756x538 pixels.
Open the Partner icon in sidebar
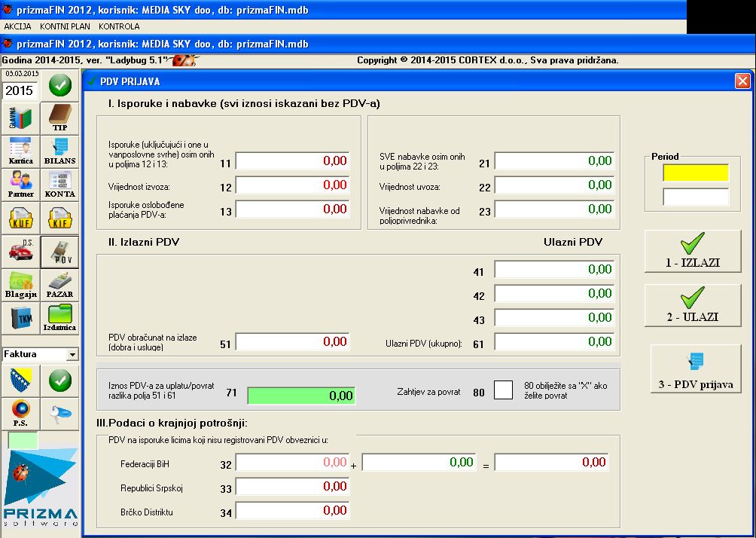pos(20,184)
